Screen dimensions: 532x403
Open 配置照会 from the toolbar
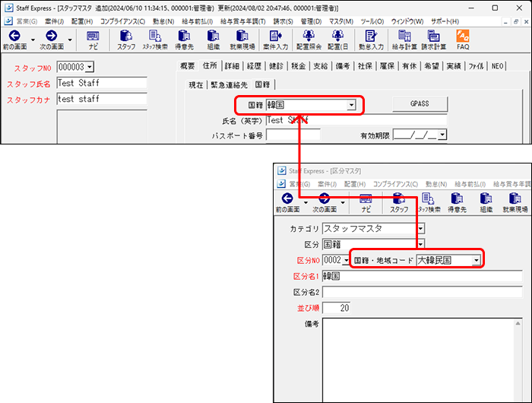(308, 39)
